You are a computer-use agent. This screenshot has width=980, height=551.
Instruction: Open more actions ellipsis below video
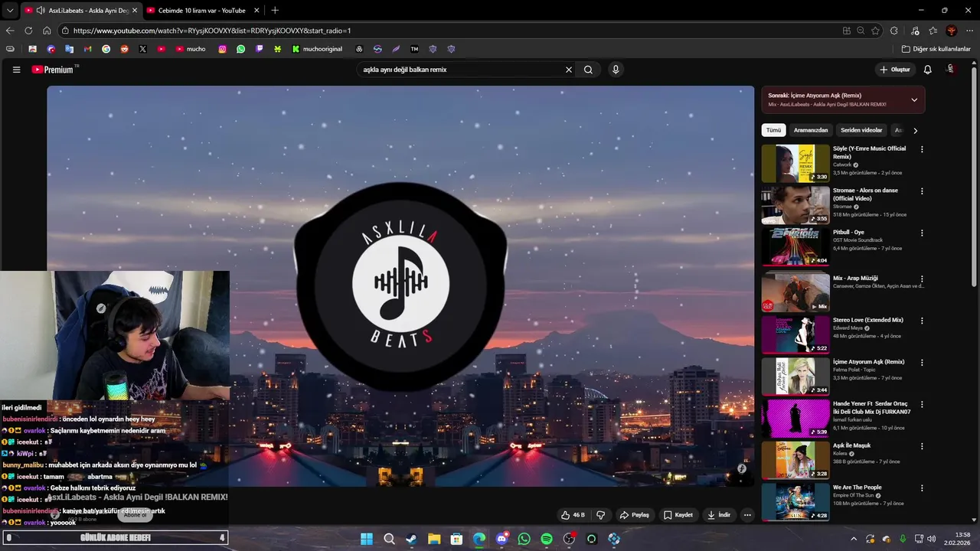(747, 515)
